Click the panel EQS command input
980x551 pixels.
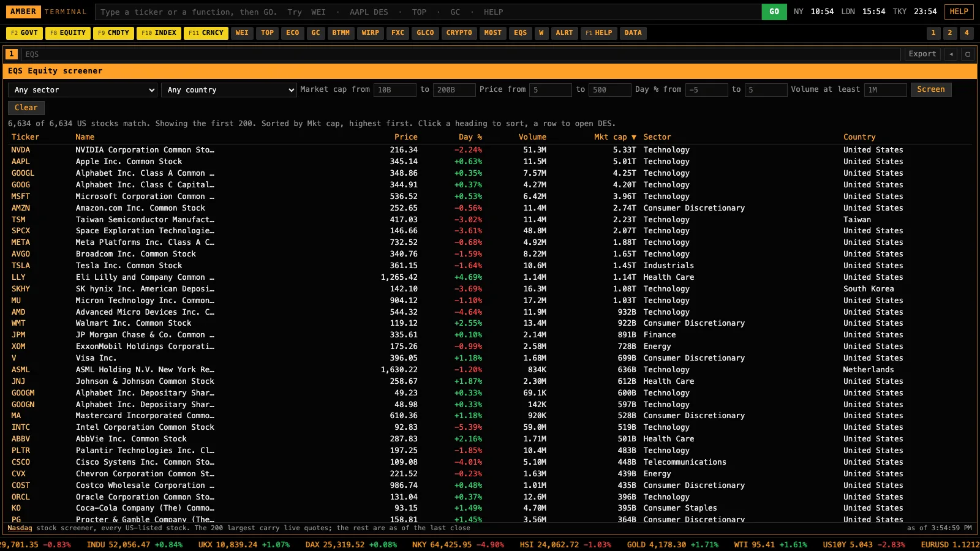tap(461, 54)
